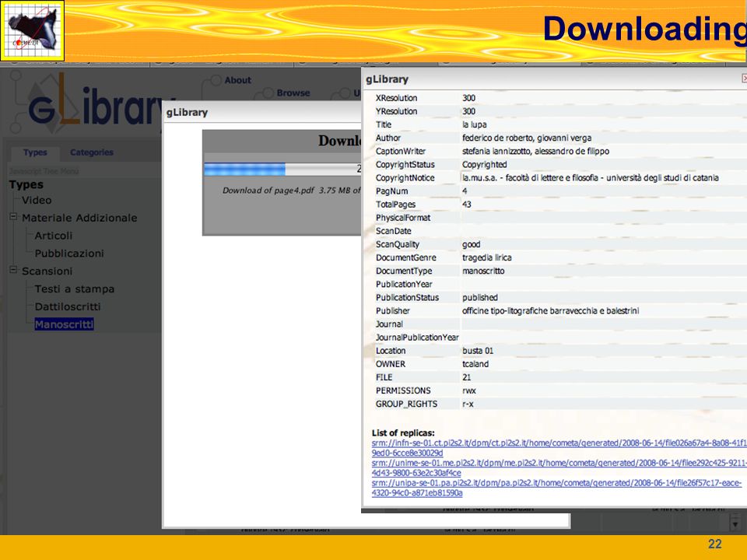Click the GROUP_RIGHTS value 'r-x'
The width and height of the screenshot is (747, 560).
pos(468,404)
